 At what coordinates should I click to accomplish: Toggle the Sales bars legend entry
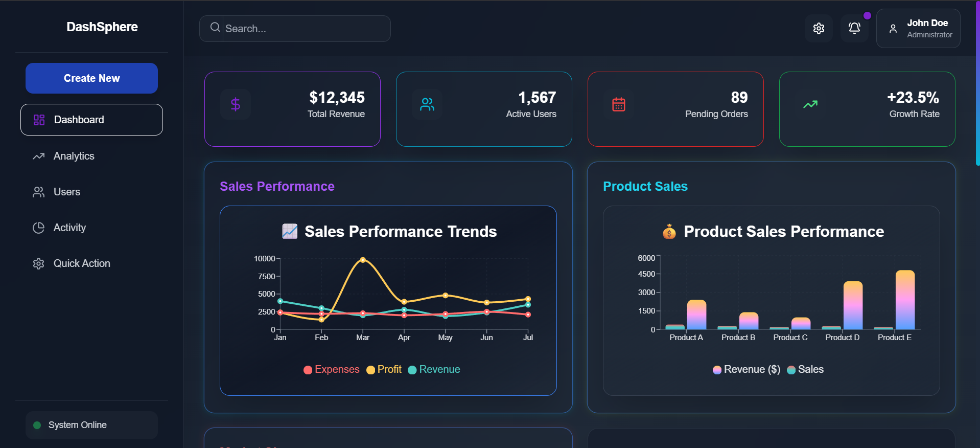coord(805,369)
